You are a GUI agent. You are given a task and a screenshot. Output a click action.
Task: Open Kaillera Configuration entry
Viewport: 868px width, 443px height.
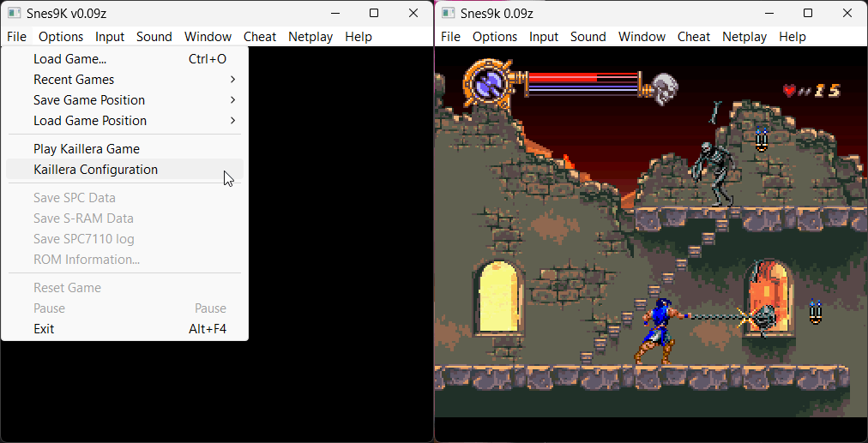[124, 170]
